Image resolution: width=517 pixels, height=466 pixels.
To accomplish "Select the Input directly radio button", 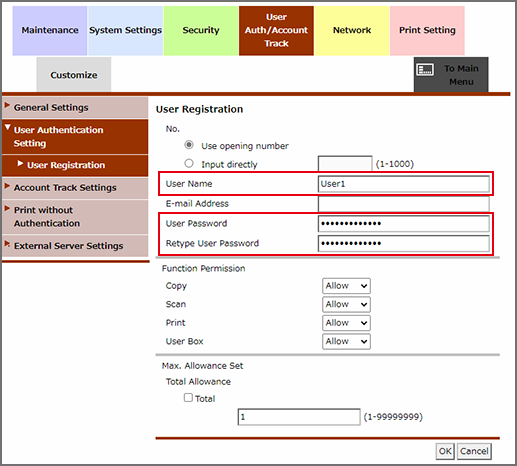I will [189, 163].
